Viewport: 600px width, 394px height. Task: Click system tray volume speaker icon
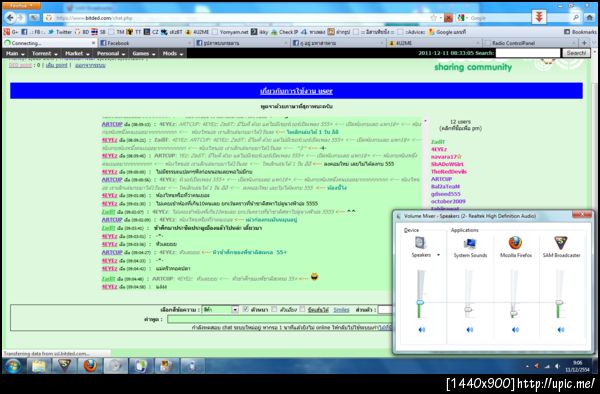click(557, 366)
